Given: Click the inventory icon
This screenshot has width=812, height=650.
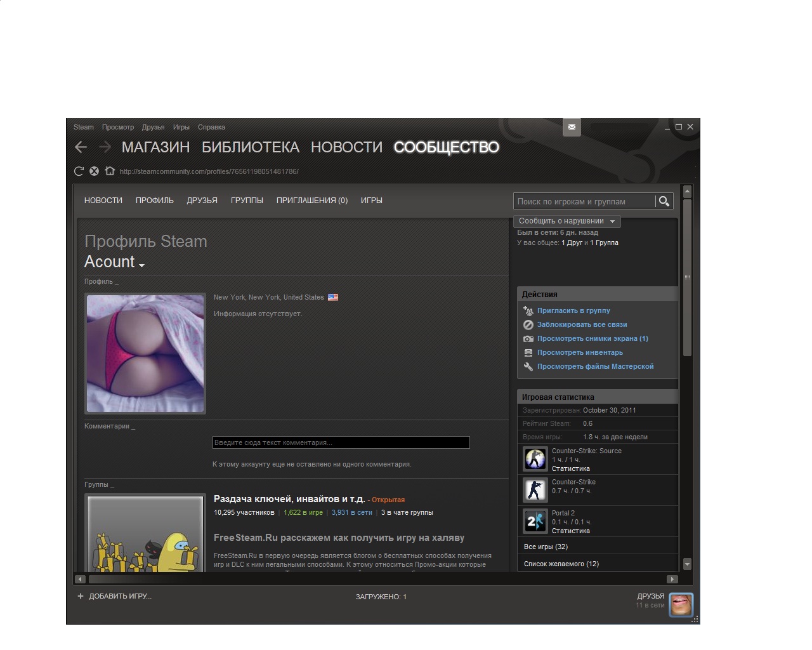Looking at the screenshot, I should [528, 352].
